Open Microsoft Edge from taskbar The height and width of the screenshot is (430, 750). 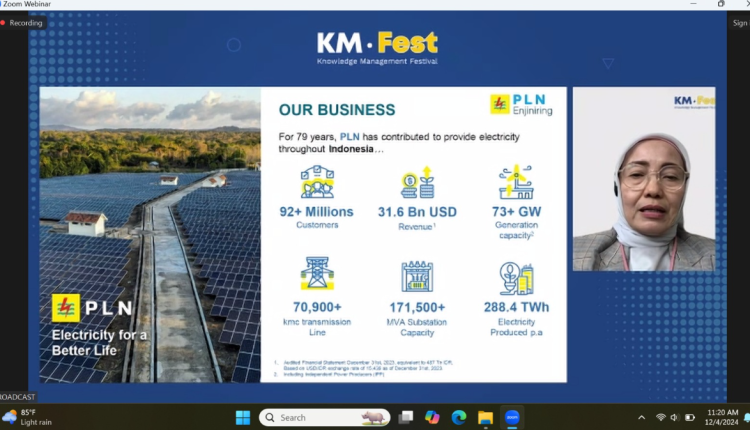click(x=459, y=418)
